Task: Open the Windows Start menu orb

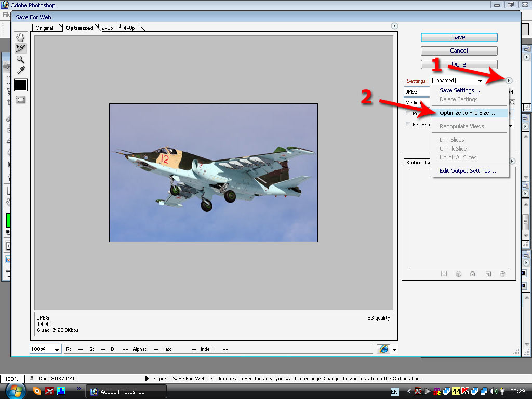Action: click(x=15, y=391)
